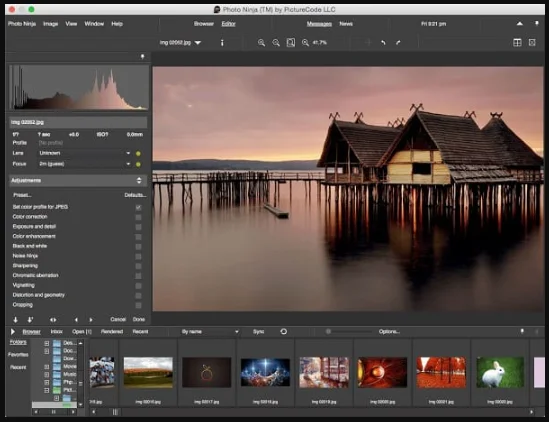Go to previous image with left triangle
Viewport: 549px width, 422px height.
coord(76,320)
